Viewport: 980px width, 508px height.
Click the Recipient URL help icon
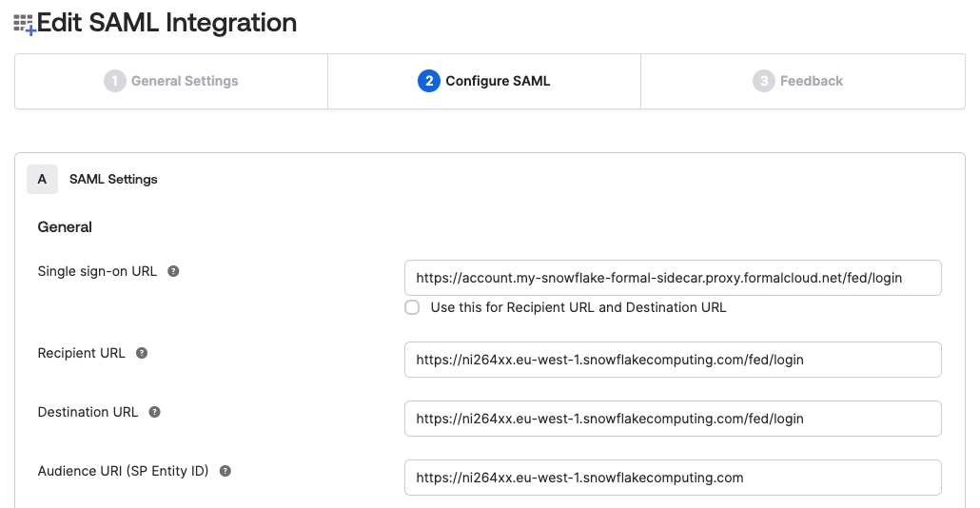coord(142,353)
